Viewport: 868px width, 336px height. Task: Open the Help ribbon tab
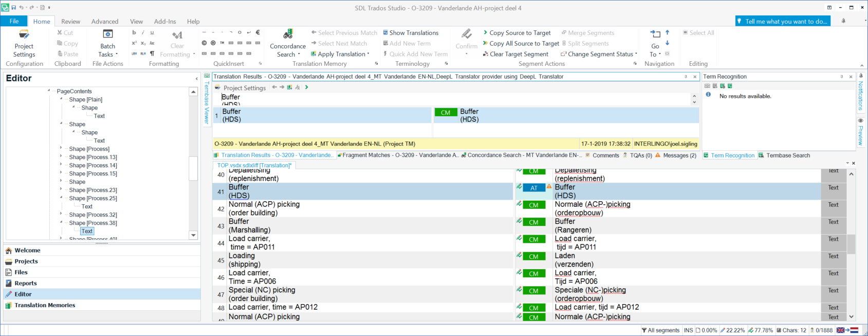(x=193, y=21)
